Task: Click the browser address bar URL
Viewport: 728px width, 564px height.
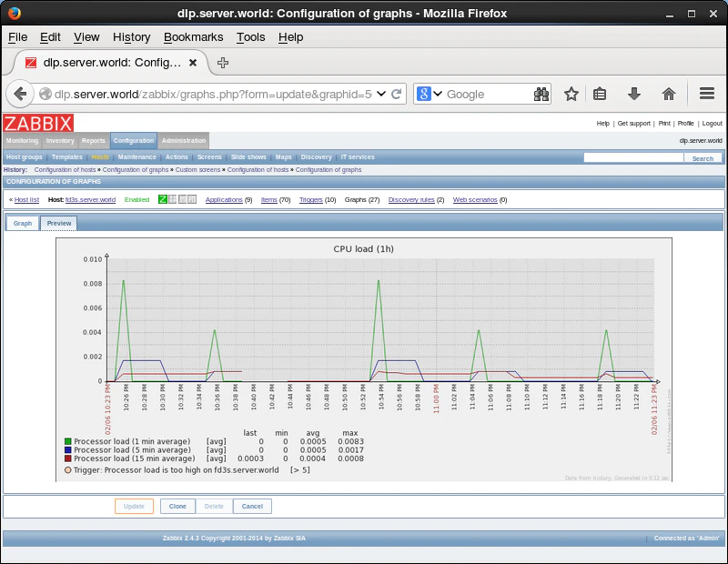Action: [213, 95]
